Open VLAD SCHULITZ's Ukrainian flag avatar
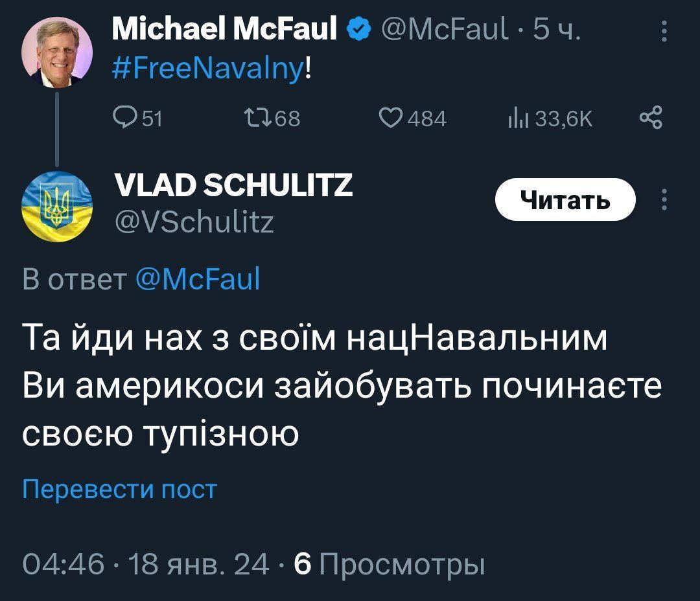Screen dimensions: 700x601 pos(57,206)
